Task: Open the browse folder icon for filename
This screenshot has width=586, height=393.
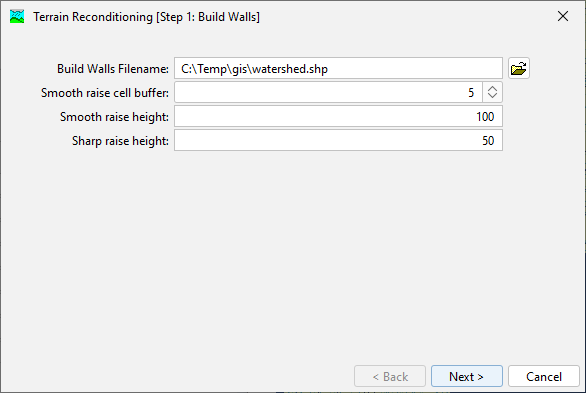Action: (x=519, y=68)
